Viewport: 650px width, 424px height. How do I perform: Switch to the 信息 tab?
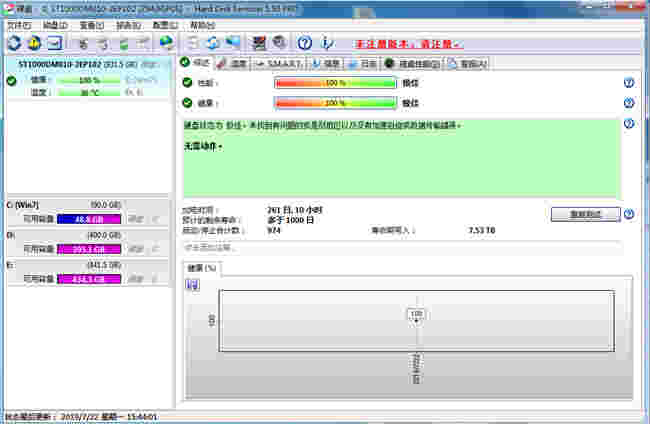326,63
